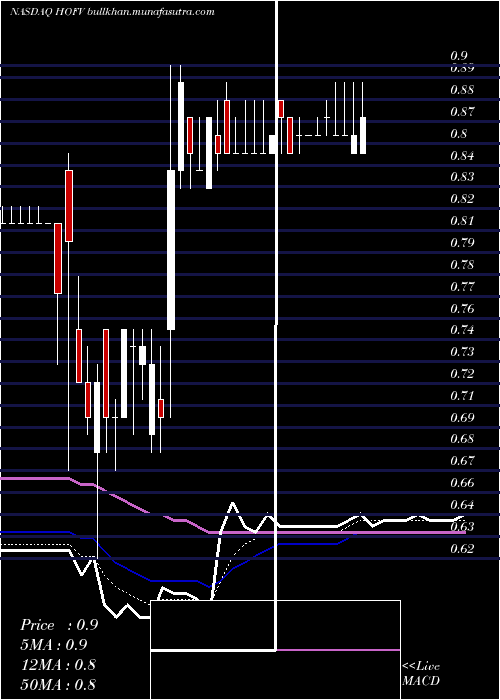The width and height of the screenshot is (500, 700).
Task: Click the 0.63 price axis label
Action: [x=462, y=527]
